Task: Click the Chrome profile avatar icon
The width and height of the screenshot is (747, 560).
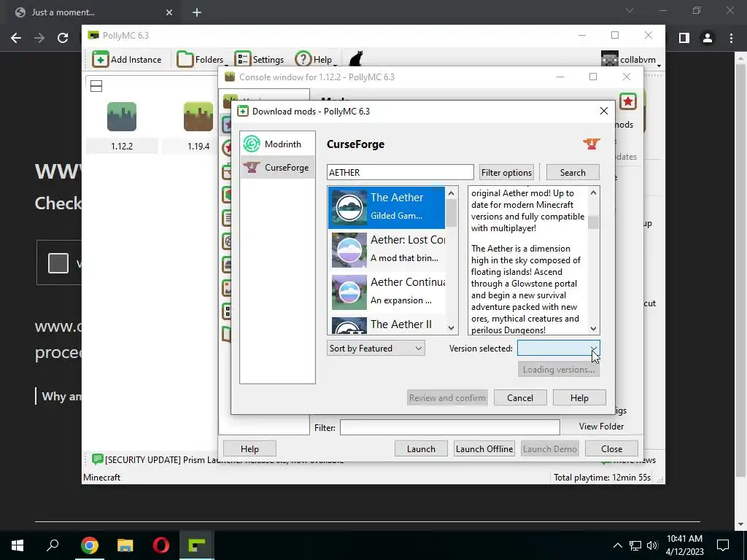Action: (708, 38)
